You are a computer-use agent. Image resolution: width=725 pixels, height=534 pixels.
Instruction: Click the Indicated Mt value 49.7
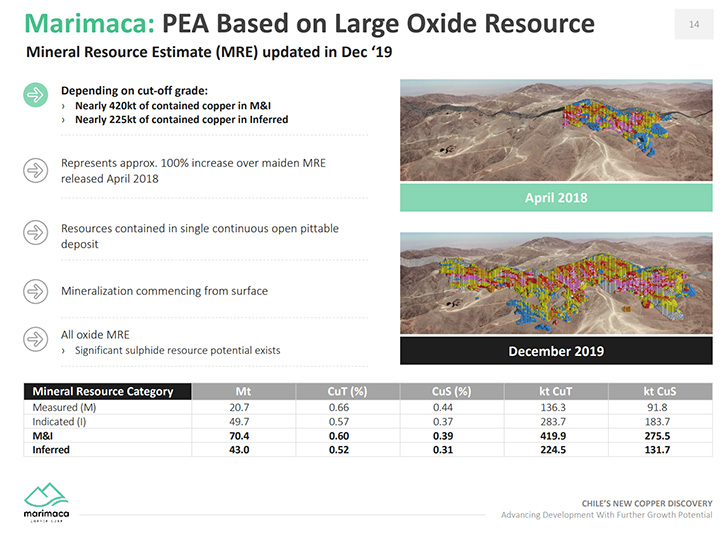(239, 422)
